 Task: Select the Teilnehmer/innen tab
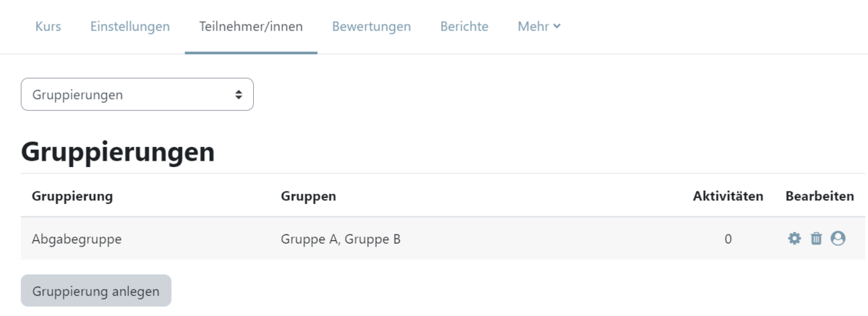tap(251, 27)
